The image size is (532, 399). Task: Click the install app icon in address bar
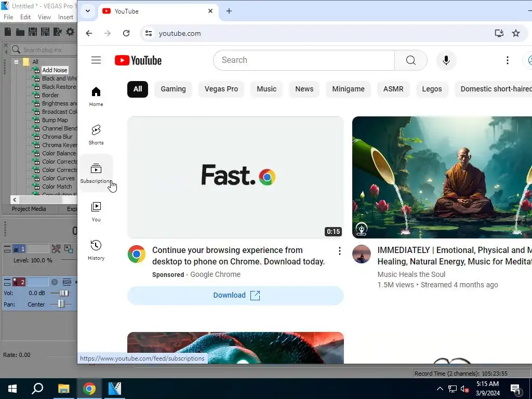[499, 33]
